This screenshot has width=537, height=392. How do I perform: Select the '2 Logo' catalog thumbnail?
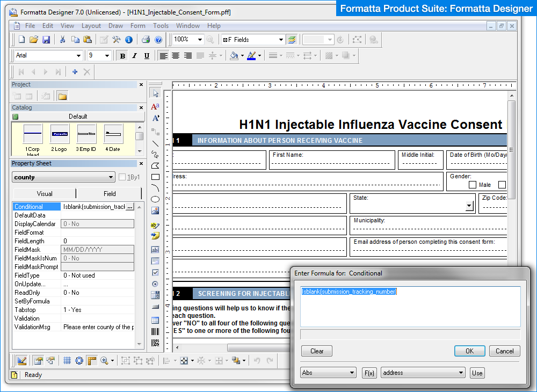[59, 133]
